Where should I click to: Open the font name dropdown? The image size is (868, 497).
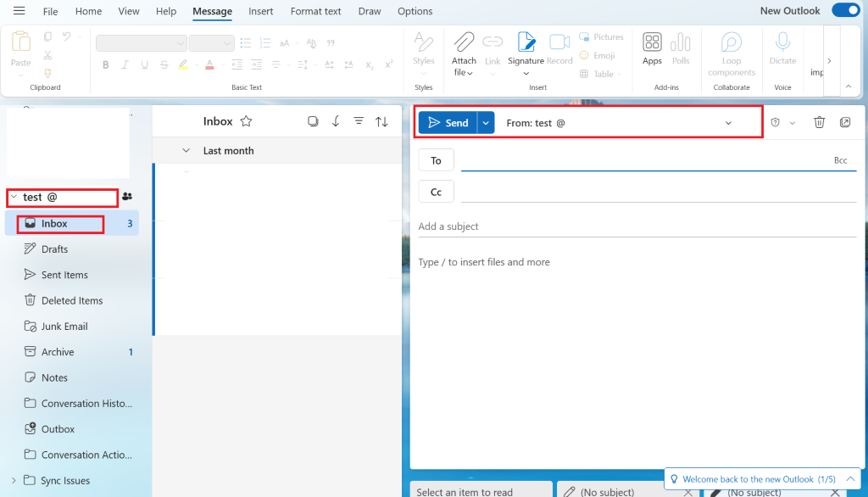pyautogui.click(x=142, y=42)
